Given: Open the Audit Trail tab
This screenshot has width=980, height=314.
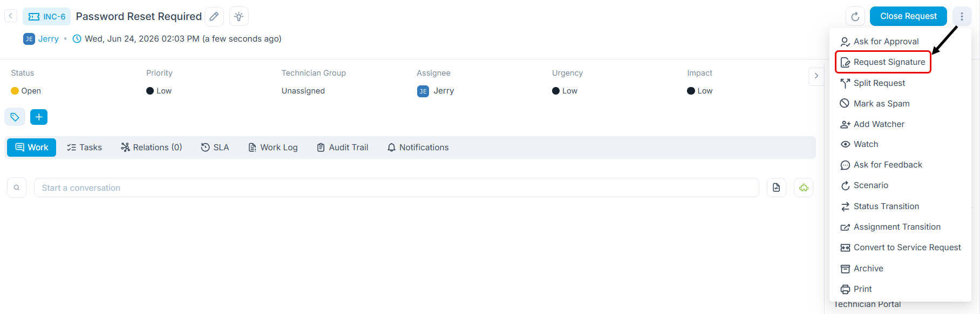Looking at the screenshot, I should 342,148.
